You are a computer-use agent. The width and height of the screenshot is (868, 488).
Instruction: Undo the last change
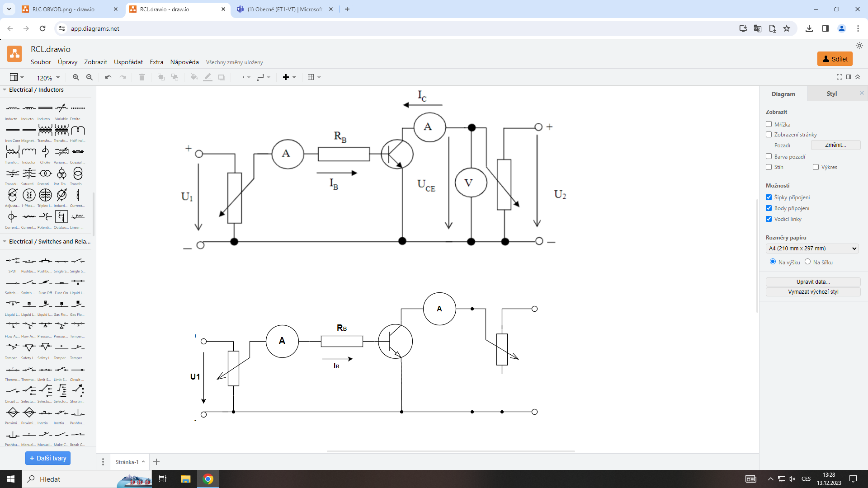click(108, 77)
